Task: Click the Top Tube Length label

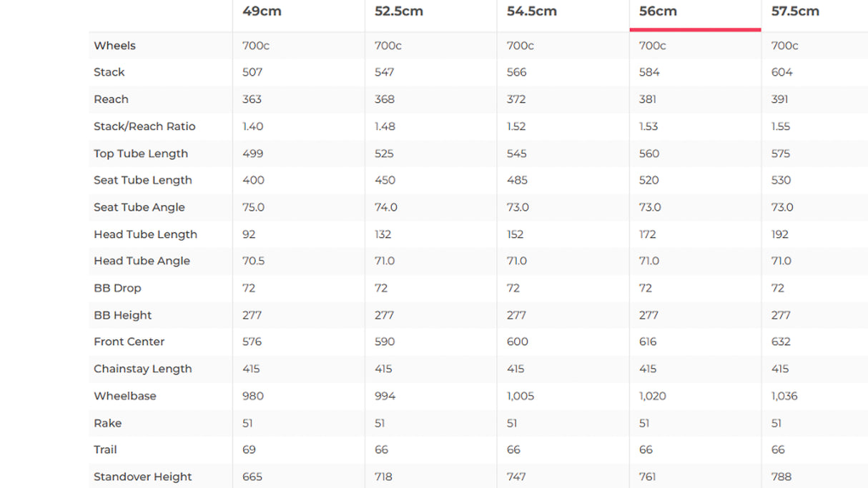Action: click(x=141, y=154)
